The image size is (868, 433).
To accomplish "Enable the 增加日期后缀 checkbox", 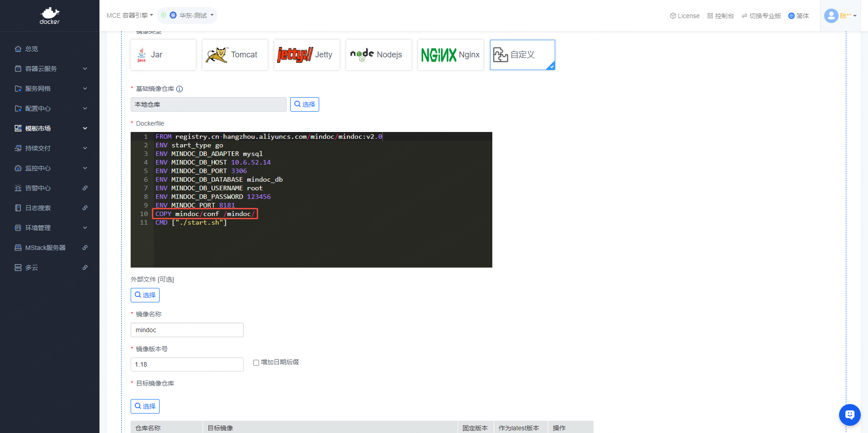I will (256, 362).
